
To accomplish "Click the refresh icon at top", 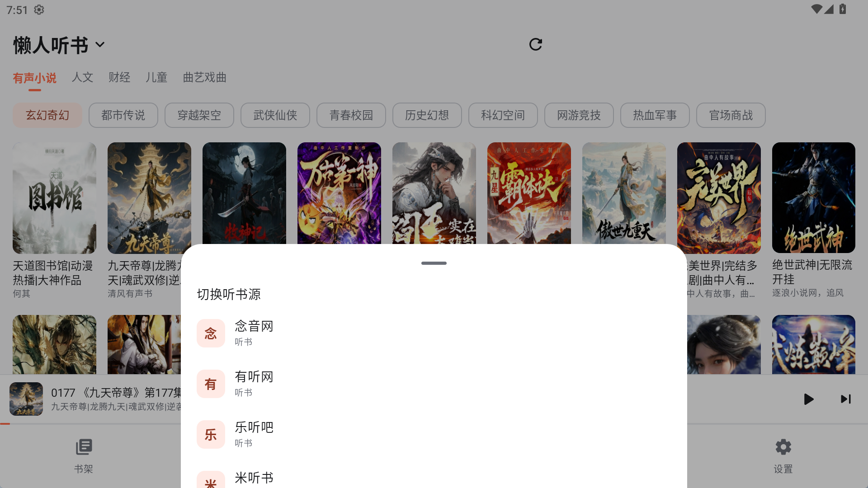I will 535,44.
